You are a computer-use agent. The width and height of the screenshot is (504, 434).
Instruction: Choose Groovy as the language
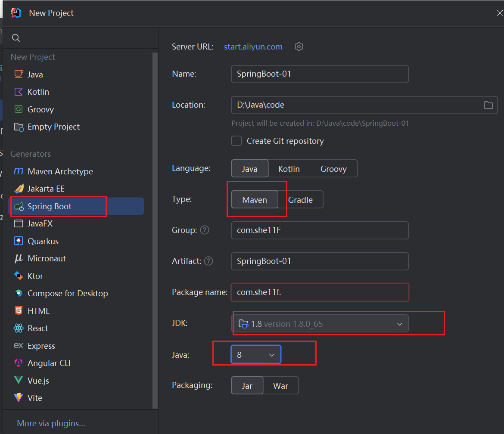click(333, 169)
